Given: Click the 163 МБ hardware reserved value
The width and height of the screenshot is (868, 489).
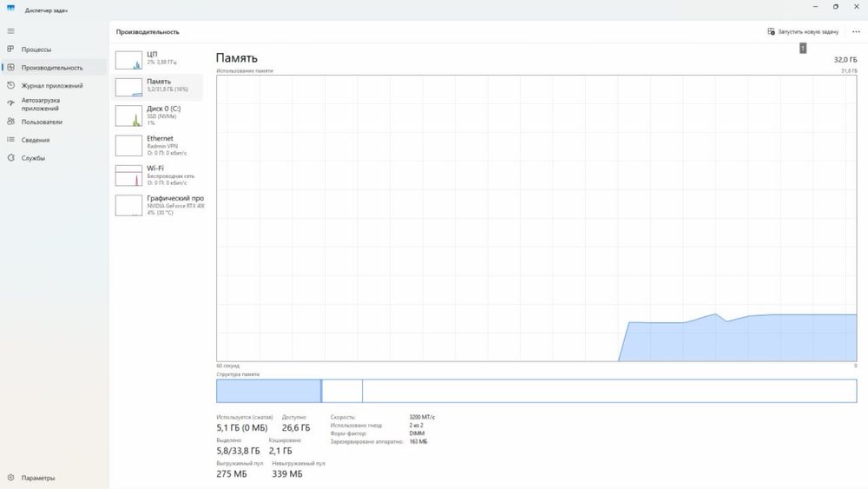Looking at the screenshot, I should [418, 442].
